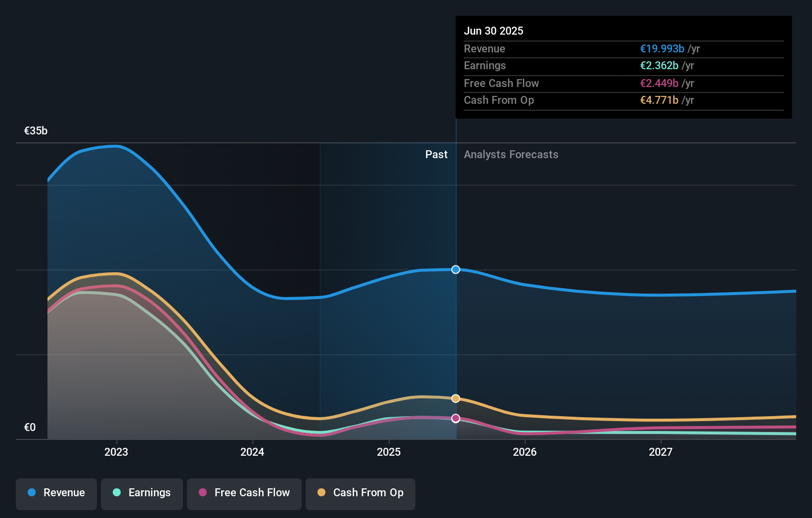This screenshot has height=518, width=812.
Task: Click the Free Cash Flow legend button
Action: tap(244, 494)
